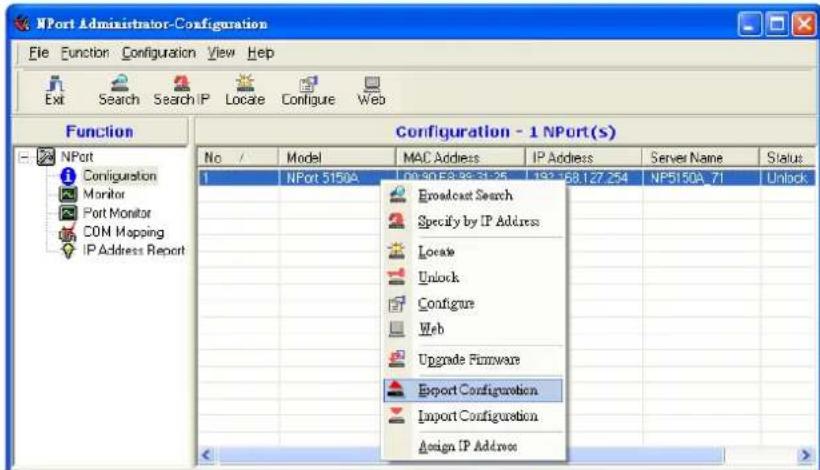Click the Export Configuration icon
This screenshot has width=820, height=470.
click(x=396, y=389)
